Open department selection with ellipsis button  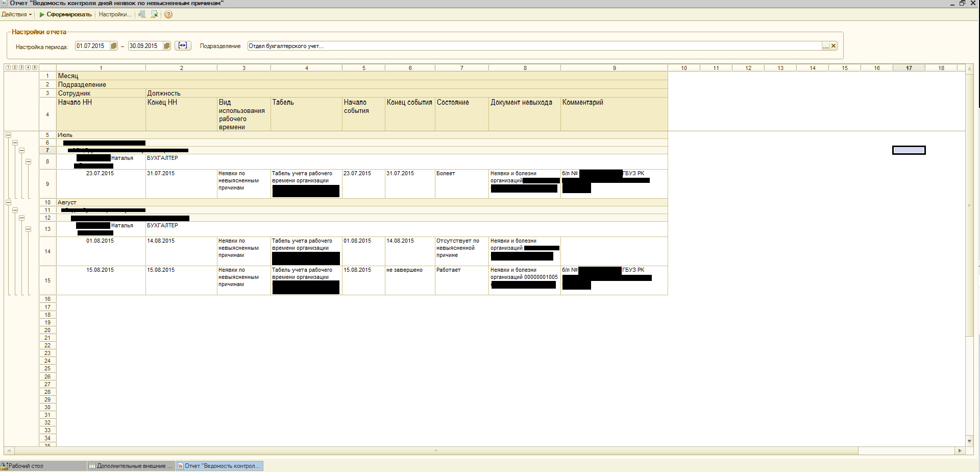click(x=826, y=46)
